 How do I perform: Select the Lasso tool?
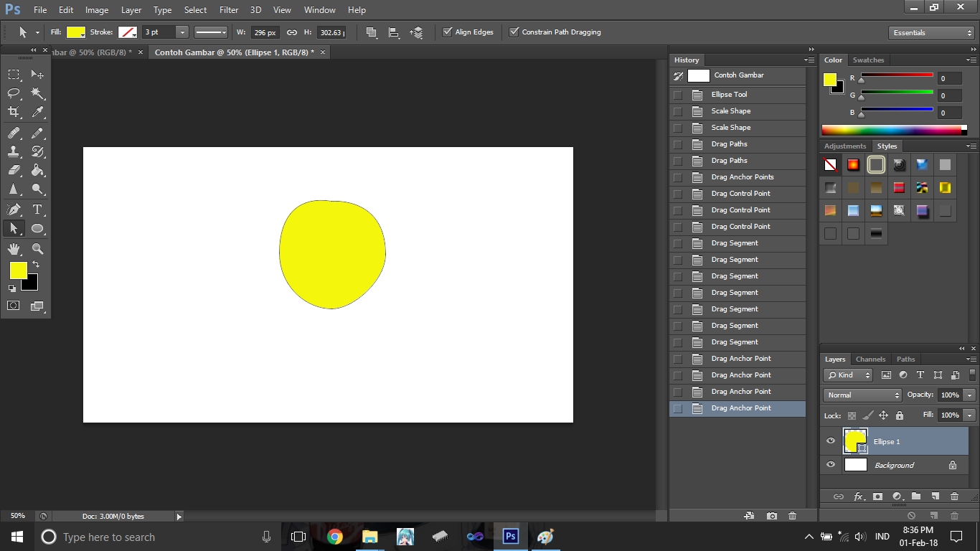coord(14,93)
